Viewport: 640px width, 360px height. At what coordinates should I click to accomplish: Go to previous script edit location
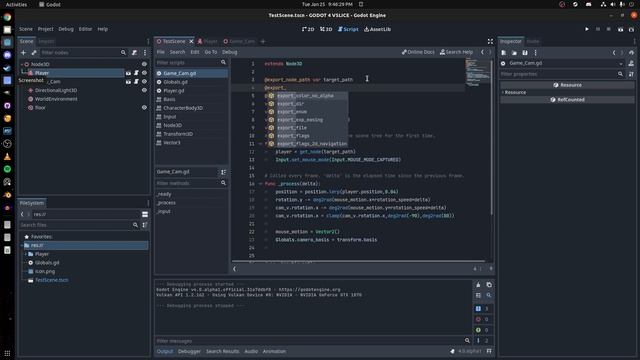coord(482,52)
